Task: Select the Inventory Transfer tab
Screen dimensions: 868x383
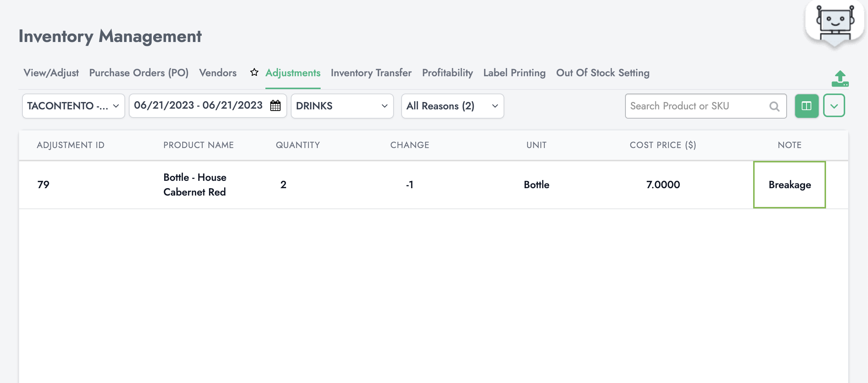Action: 371,73
